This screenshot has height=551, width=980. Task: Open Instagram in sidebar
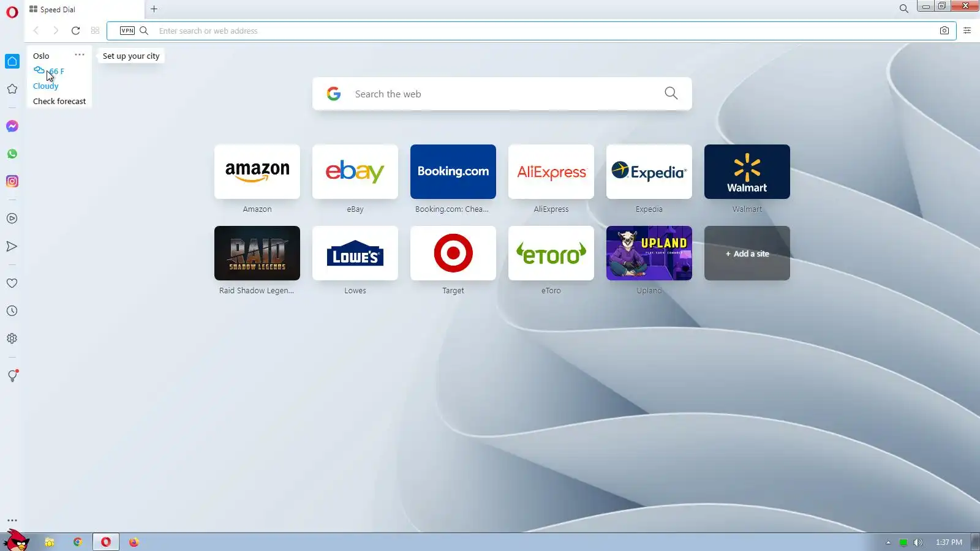point(12,181)
